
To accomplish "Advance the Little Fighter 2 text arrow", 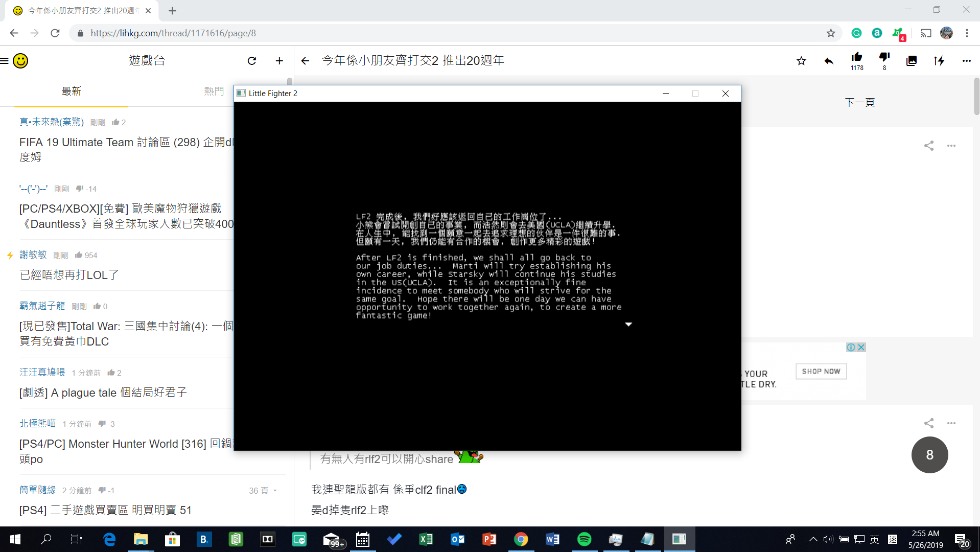I will click(x=628, y=324).
